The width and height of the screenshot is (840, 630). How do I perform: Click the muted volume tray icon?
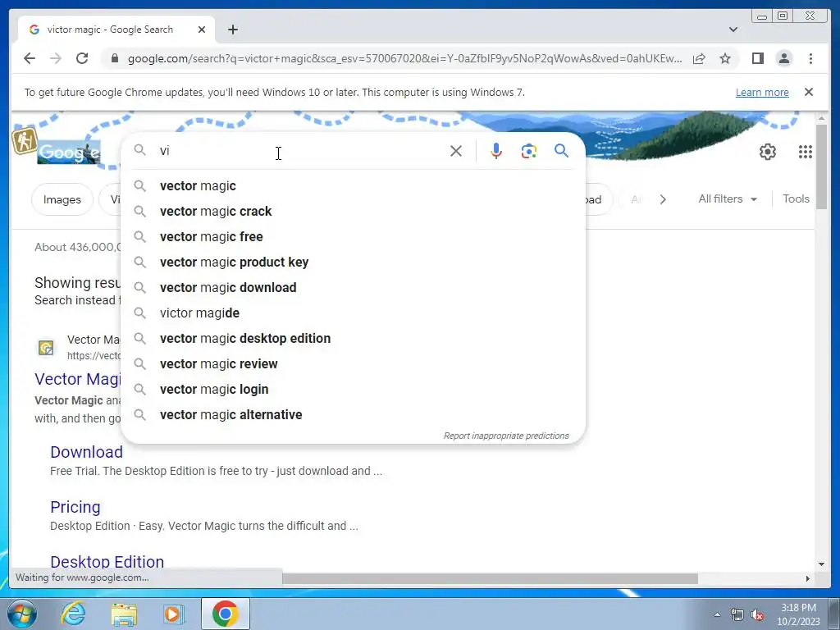(757, 615)
